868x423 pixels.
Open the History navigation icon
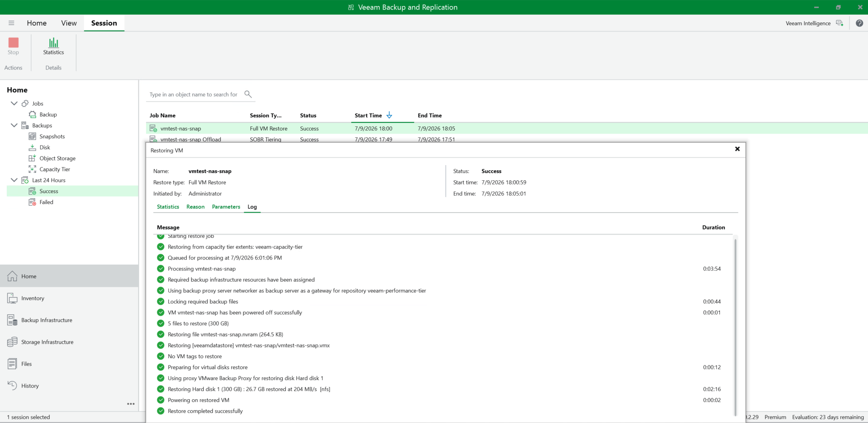click(x=12, y=386)
